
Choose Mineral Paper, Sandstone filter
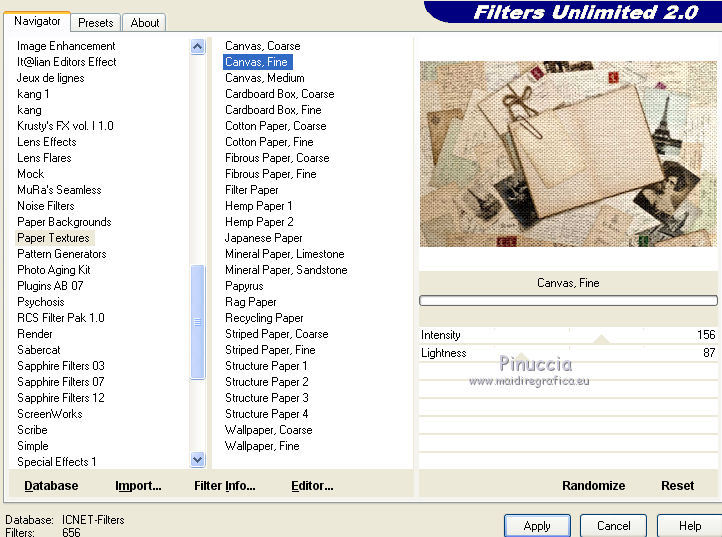[286, 270]
